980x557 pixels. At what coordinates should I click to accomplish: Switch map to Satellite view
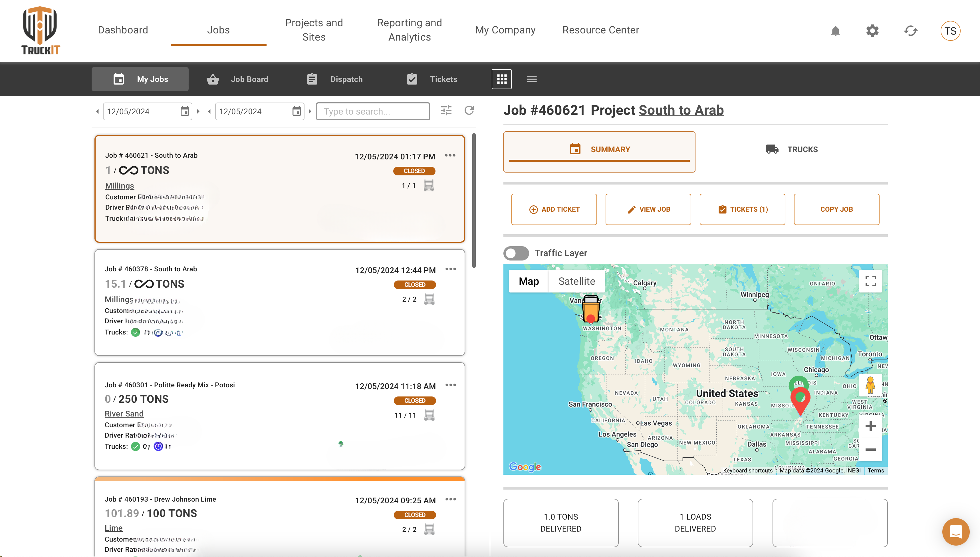point(576,281)
